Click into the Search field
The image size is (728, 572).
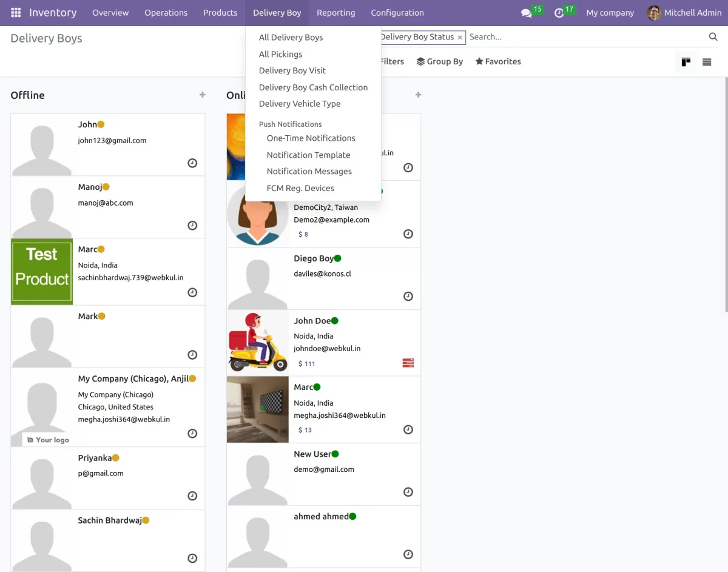582,37
